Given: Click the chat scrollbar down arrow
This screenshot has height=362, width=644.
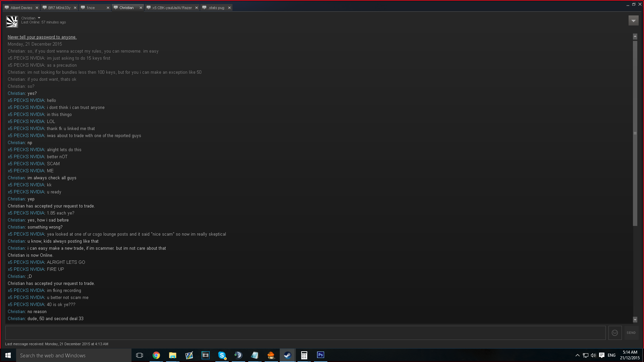Looking at the screenshot, I should (635, 320).
